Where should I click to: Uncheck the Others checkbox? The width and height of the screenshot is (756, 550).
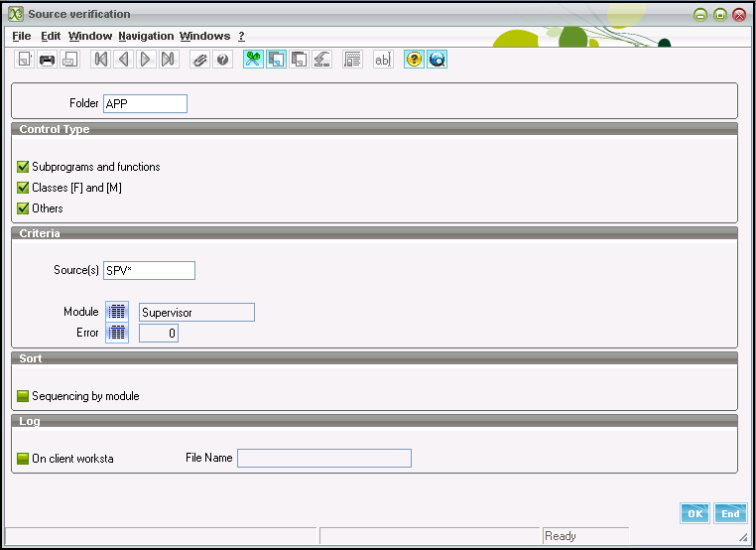point(23,207)
